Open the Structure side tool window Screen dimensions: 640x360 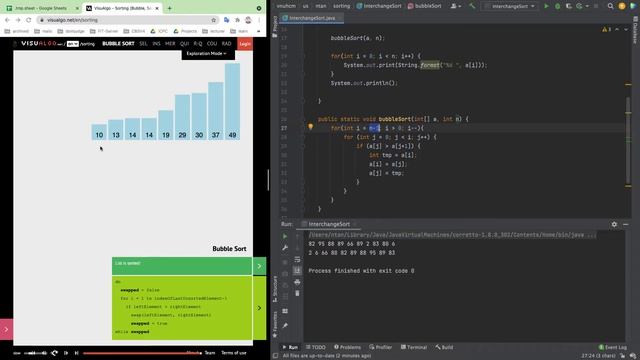point(275,289)
